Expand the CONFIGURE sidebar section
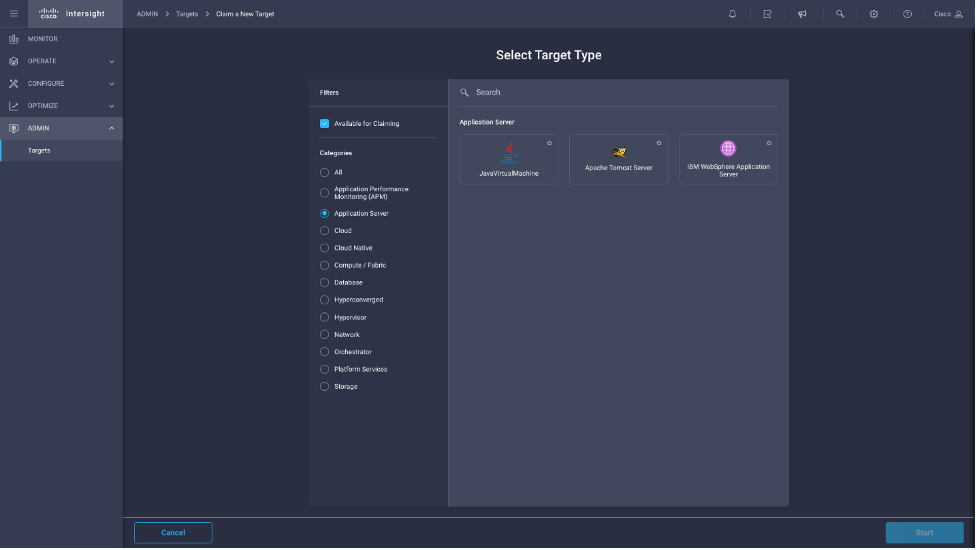The image size is (977, 550). click(61, 84)
